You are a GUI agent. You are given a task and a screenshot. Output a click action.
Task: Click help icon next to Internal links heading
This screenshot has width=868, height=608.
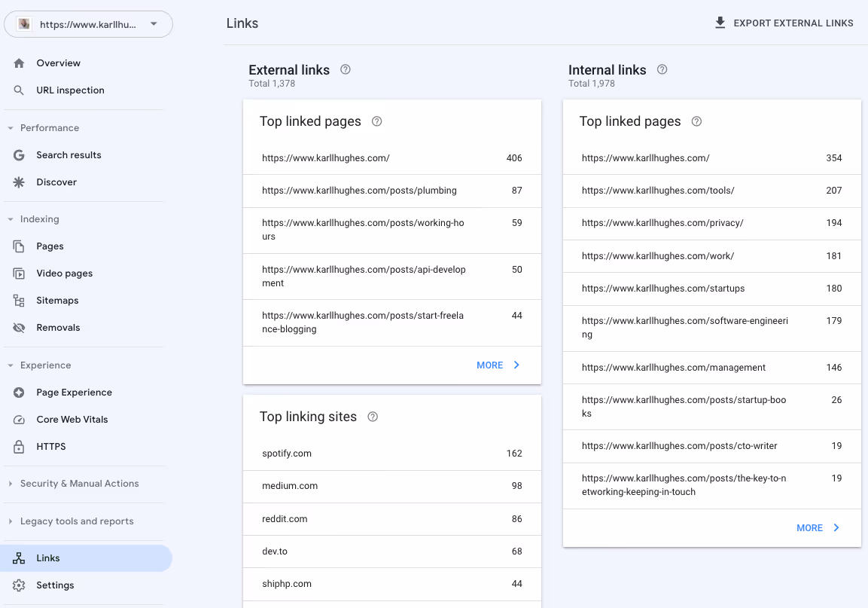click(662, 69)
